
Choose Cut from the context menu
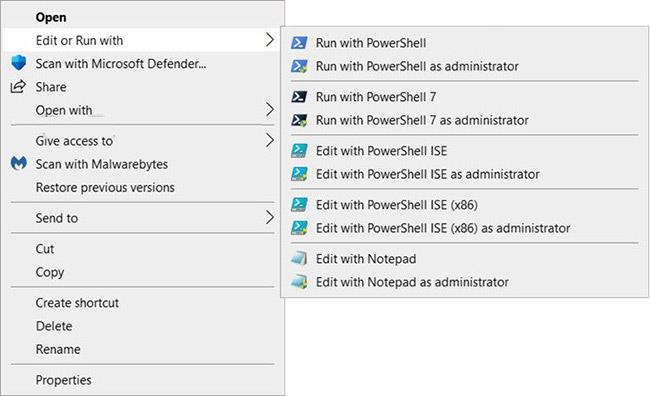143,248
